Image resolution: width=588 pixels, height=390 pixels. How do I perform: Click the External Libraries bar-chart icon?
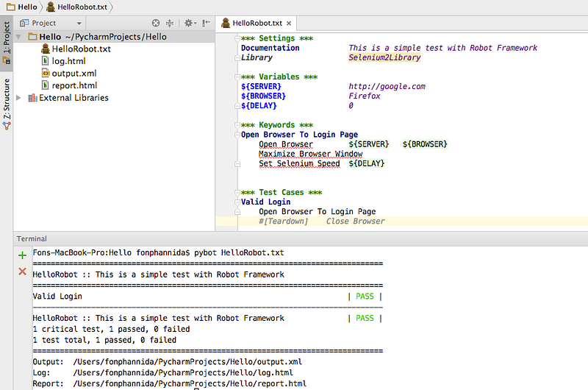pos(32,98)
